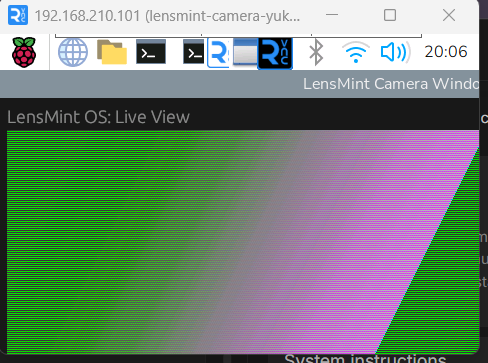Open the volume control speaker icon
The image size is (488, 363).
point(395,52)
